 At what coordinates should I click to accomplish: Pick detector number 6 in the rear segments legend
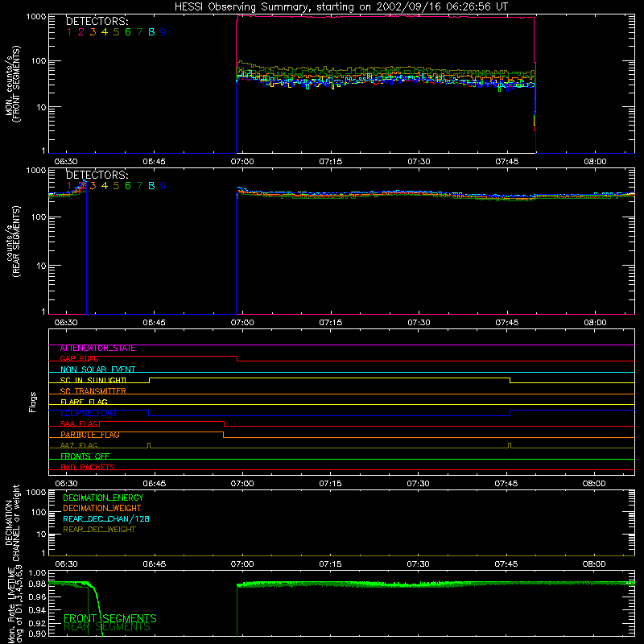coord(128,186)
